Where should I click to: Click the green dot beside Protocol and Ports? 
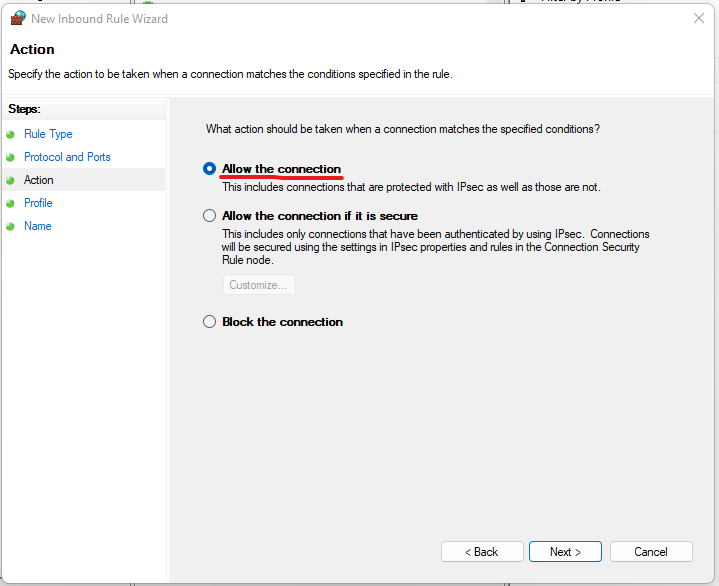pos(10,157)
